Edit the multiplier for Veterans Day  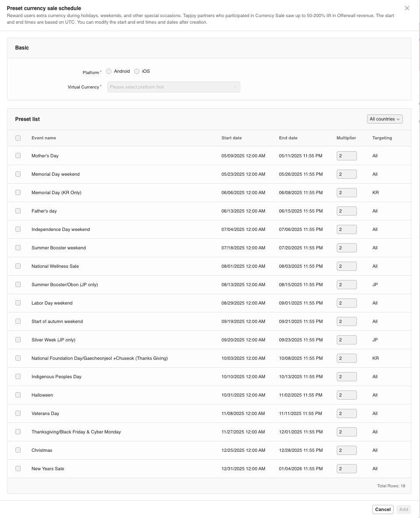pyautogui.click(x=346, y=413)
